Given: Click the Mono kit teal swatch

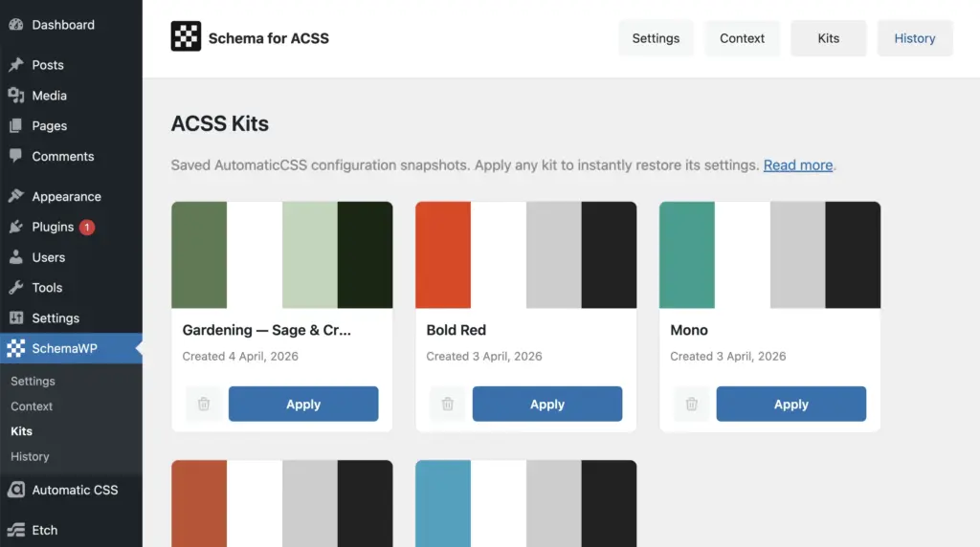Looking at the screenshot, I should 687,254.
